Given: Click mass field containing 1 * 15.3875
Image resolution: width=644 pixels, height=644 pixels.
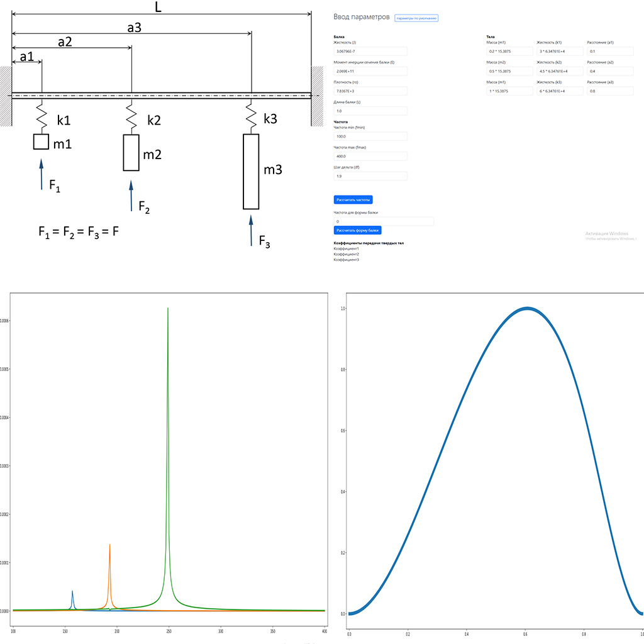Looking at the screenshot, I should 509,91.
